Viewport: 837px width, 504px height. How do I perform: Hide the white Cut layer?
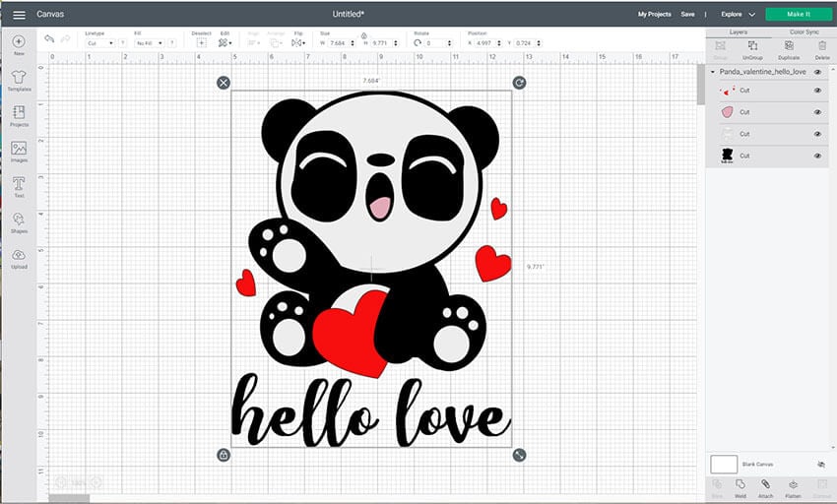tap(817, 134)
